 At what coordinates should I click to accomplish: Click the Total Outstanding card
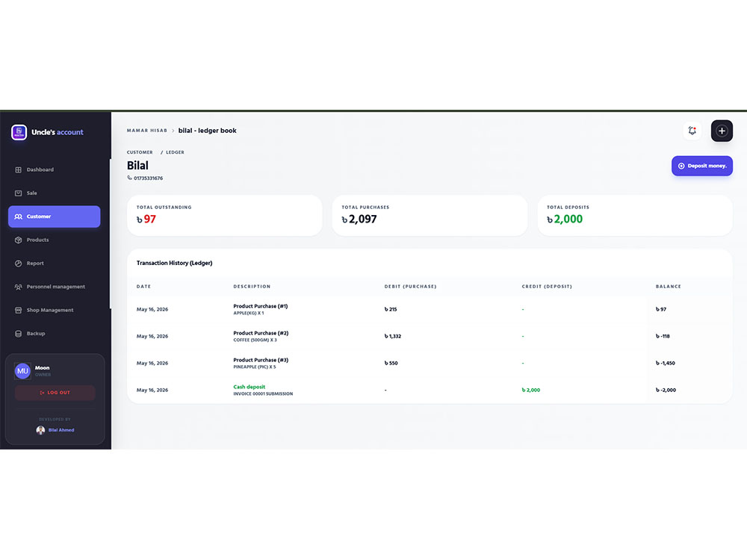pos(224,215)
